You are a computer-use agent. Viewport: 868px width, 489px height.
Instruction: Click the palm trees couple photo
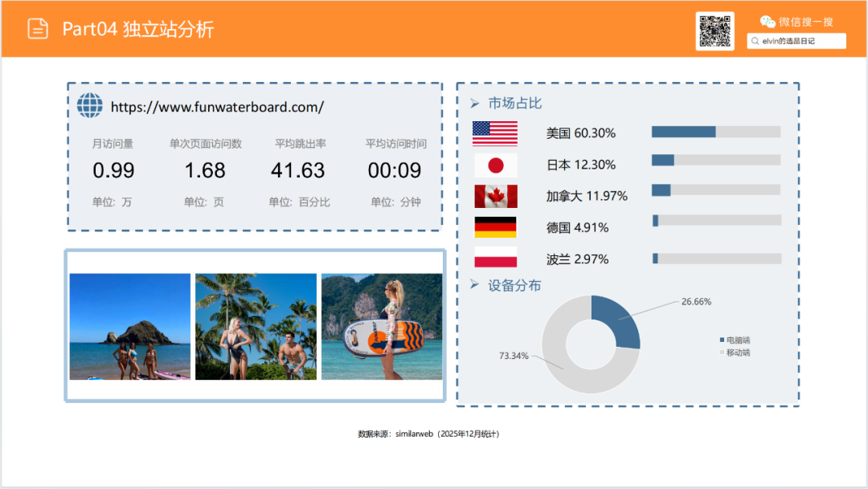tap(256, 327)
